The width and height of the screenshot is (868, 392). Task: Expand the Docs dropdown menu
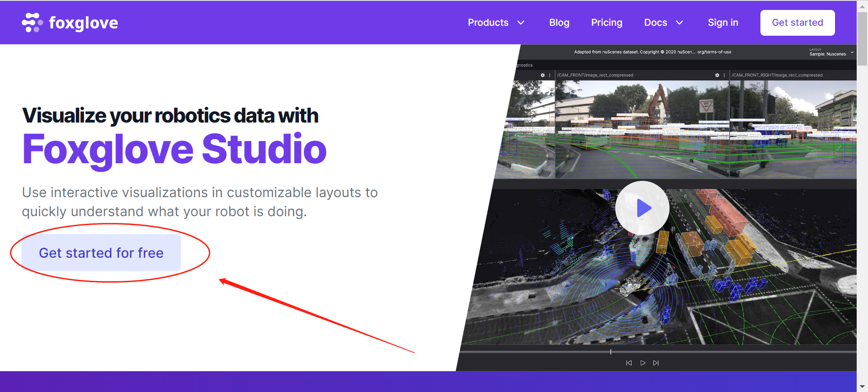pyautogui.click(x=663, y=23)
